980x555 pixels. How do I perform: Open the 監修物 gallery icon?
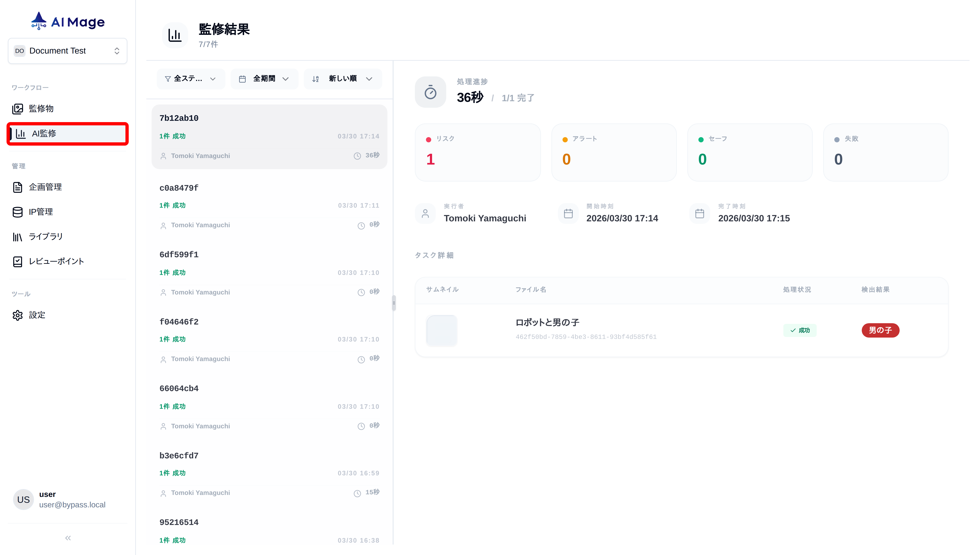[18, 109]
